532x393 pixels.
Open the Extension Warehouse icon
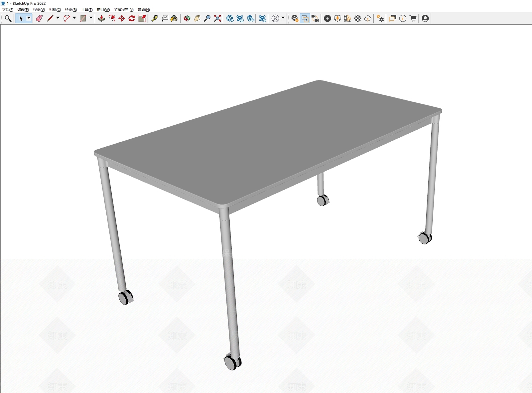[x=240, y=18]
